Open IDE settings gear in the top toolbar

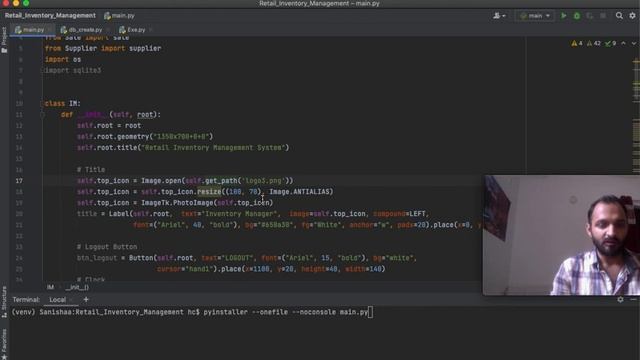tap(632, 16)
